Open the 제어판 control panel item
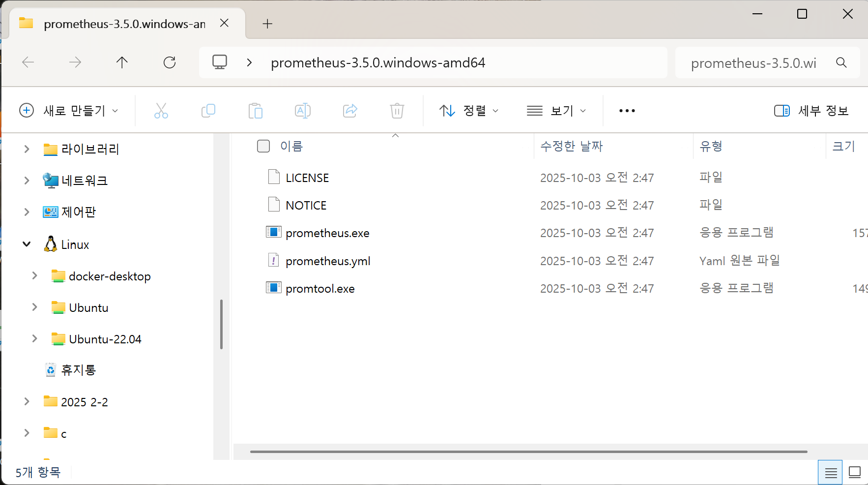 tap(69, 212)
